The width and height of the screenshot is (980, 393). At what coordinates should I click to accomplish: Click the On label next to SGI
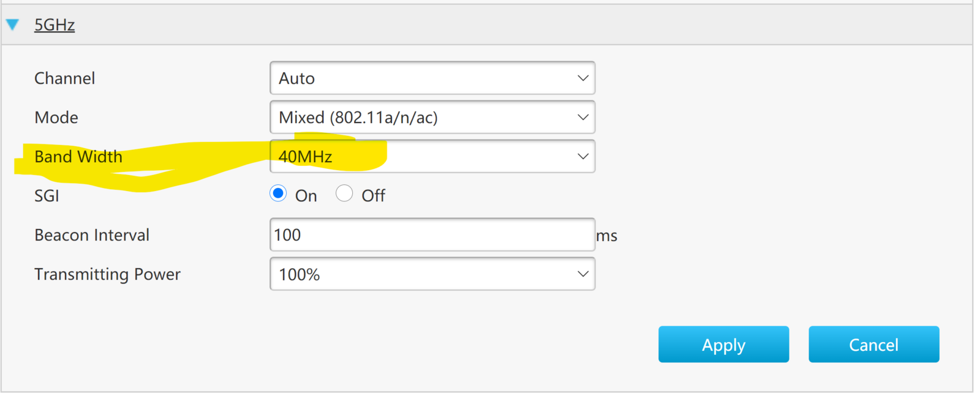306,196
